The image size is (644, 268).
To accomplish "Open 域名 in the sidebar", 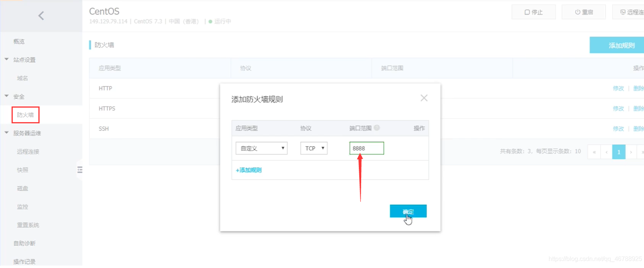I will tap(23, 78).
